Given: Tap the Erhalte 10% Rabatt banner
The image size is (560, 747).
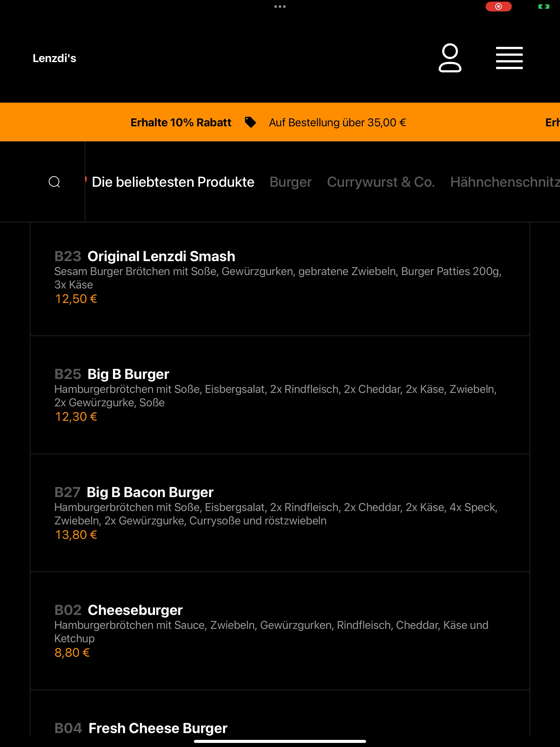Looking at the screenshot, I should (181, 122).
